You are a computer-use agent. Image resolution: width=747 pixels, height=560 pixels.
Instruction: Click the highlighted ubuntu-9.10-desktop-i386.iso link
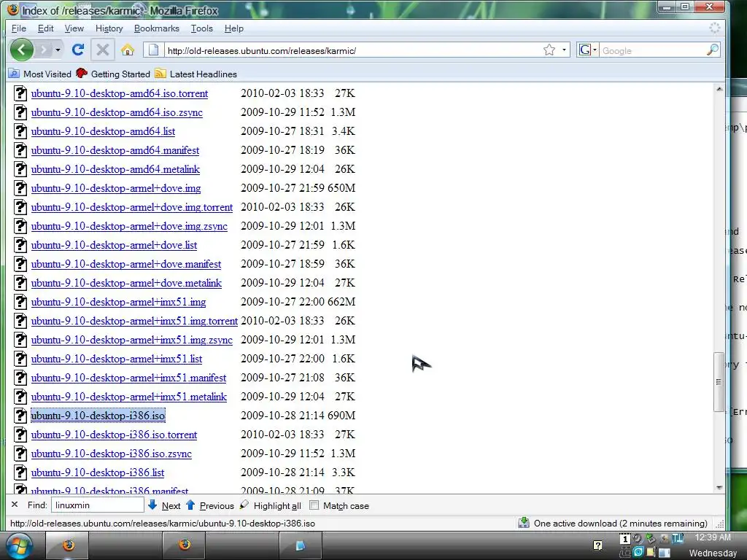pos(98,416)
